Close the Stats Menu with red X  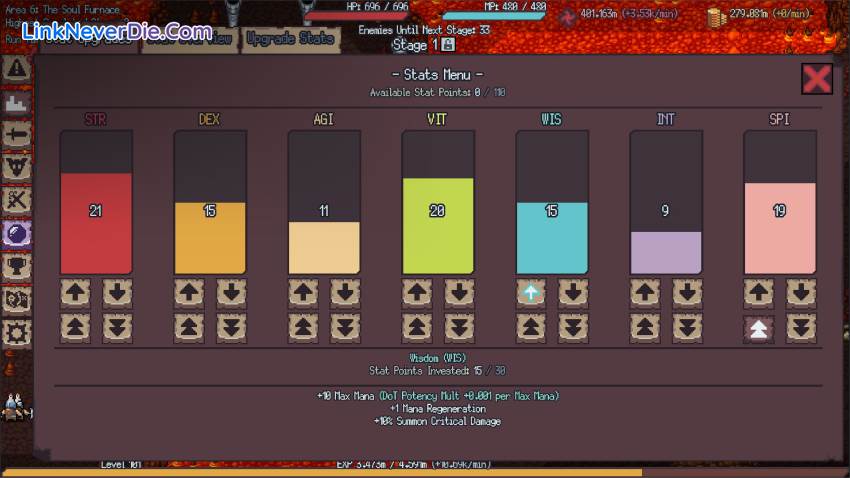pos(817,79)
